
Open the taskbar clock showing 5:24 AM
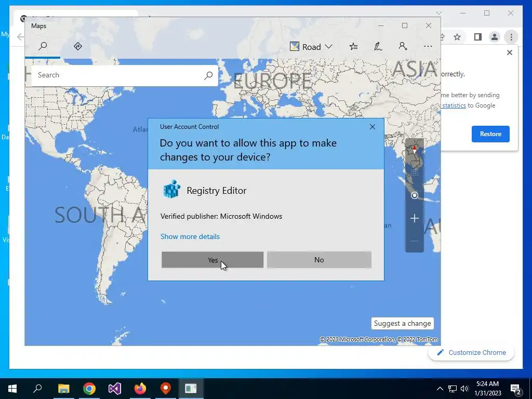487,389
